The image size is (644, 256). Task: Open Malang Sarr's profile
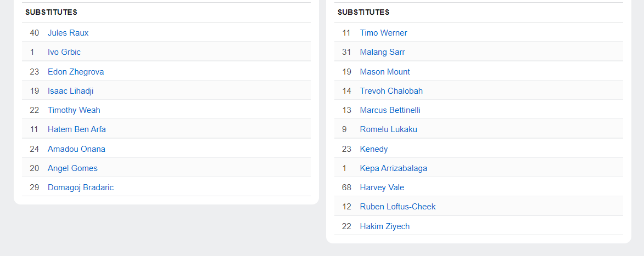(383, 52)
